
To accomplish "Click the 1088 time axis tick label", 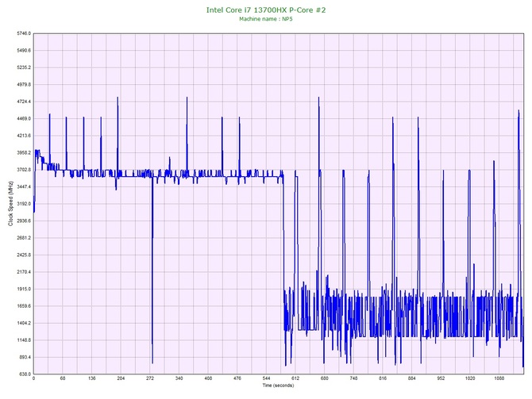I will pos(499,378).
